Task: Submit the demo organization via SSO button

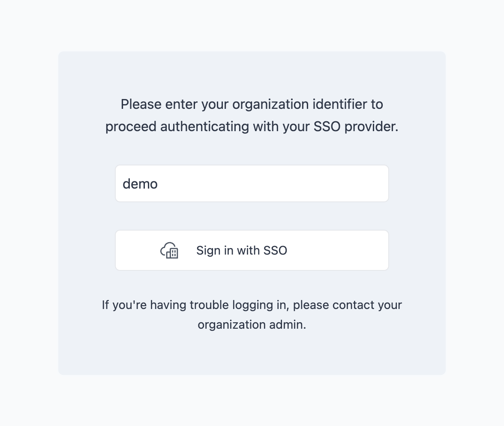Action: point(252,250)
